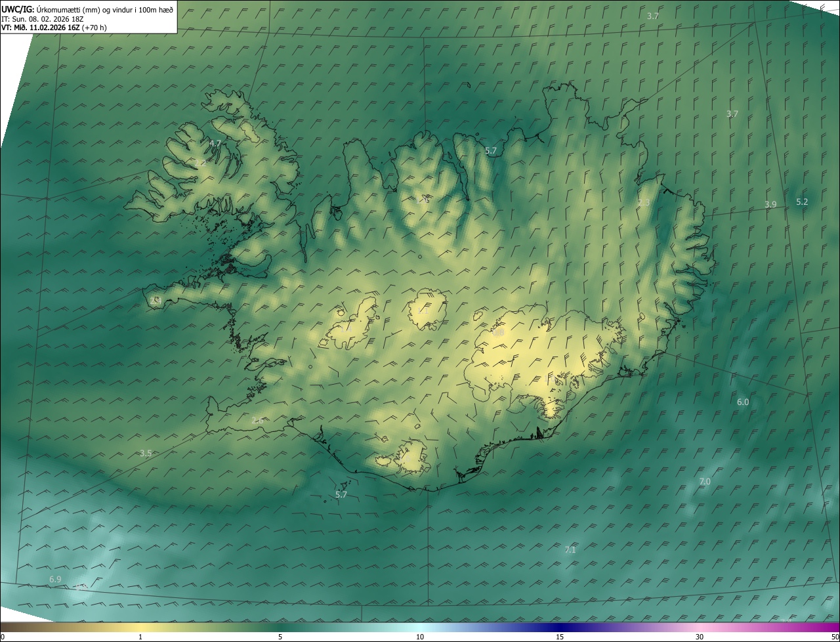Click the color scale tick label 50
This screenshot has width=840, height=642.
835,637
